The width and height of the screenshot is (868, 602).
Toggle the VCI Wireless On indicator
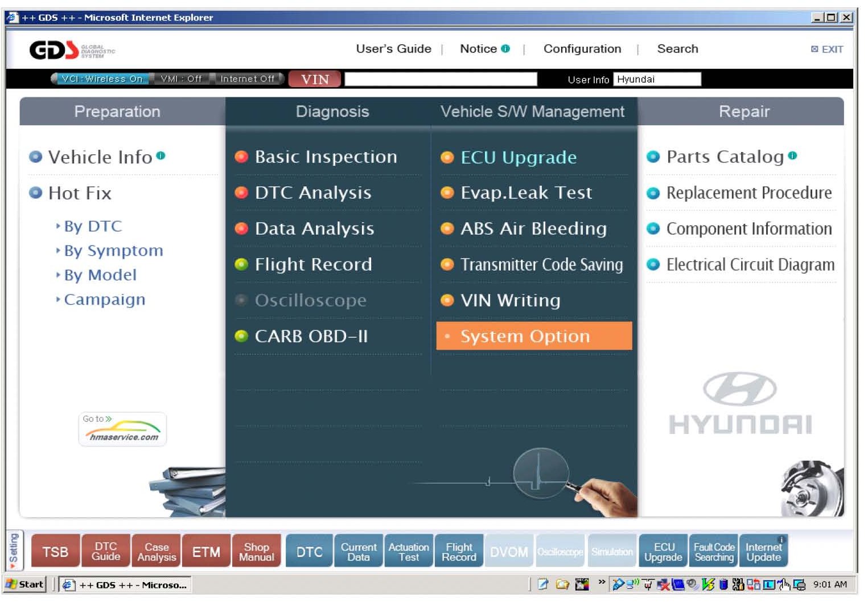(x=101, y=79)
